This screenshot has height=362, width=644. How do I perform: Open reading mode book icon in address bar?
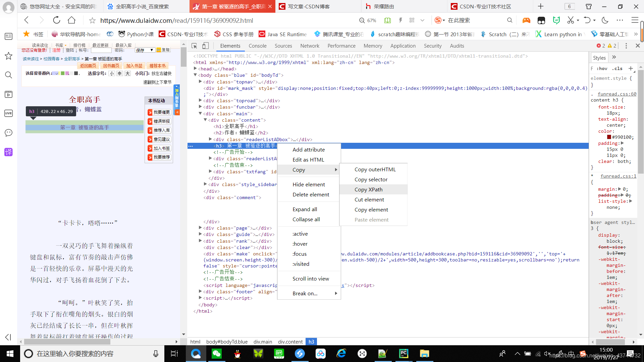coord(387,20)
